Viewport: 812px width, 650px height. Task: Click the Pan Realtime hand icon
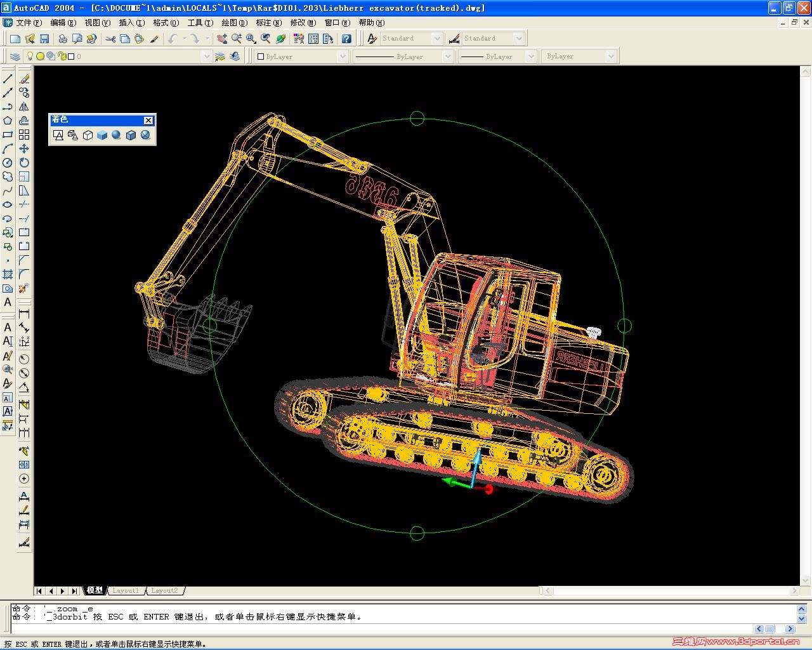tap(221, 39)
